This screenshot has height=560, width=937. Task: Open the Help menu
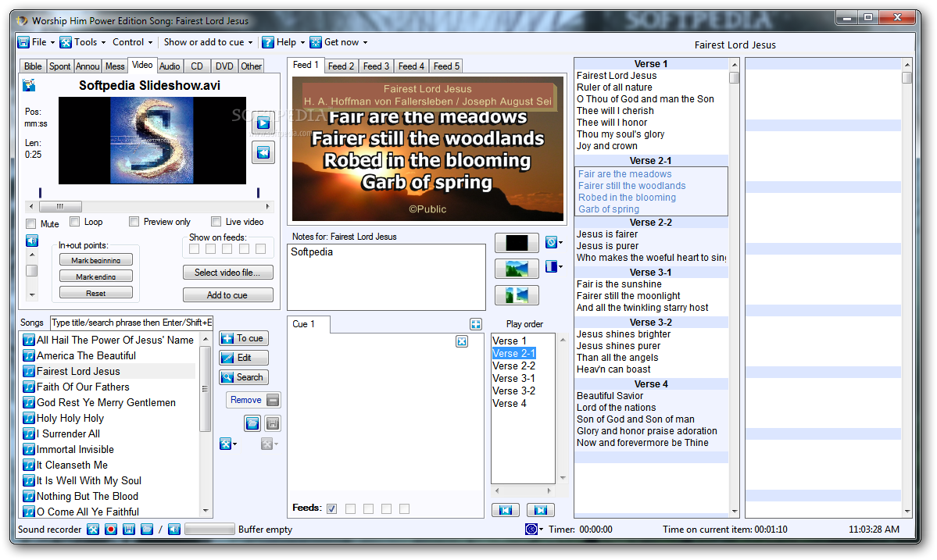coord(284,42)
